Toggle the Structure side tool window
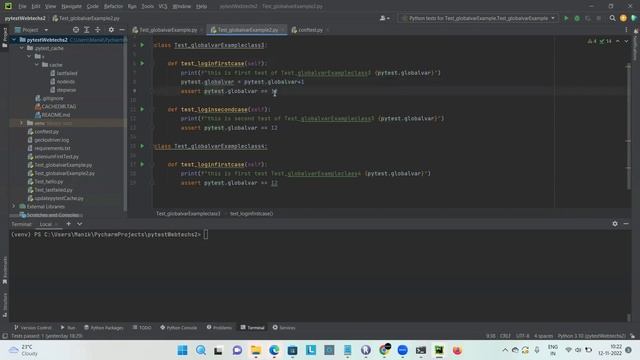640x360 pixels. pyautogui.click(x=4, y=305)
